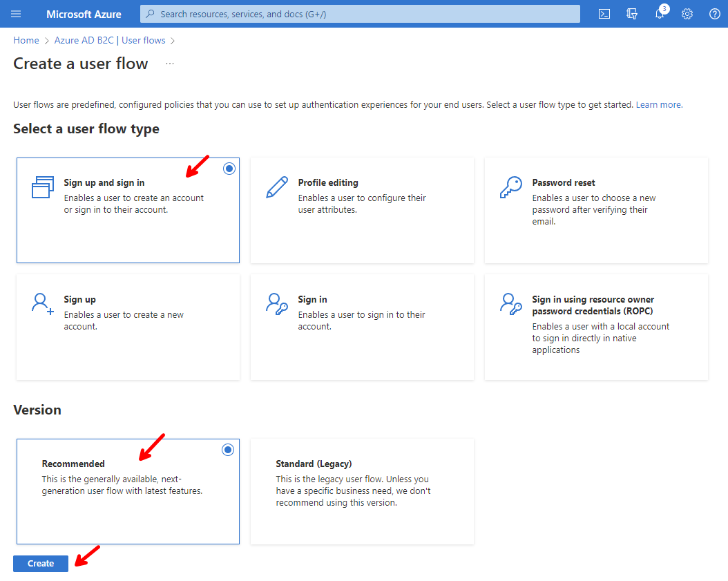Viewport: 728px width, 581px height.
Task: Open portal settings gear
Action: (687, 14)
